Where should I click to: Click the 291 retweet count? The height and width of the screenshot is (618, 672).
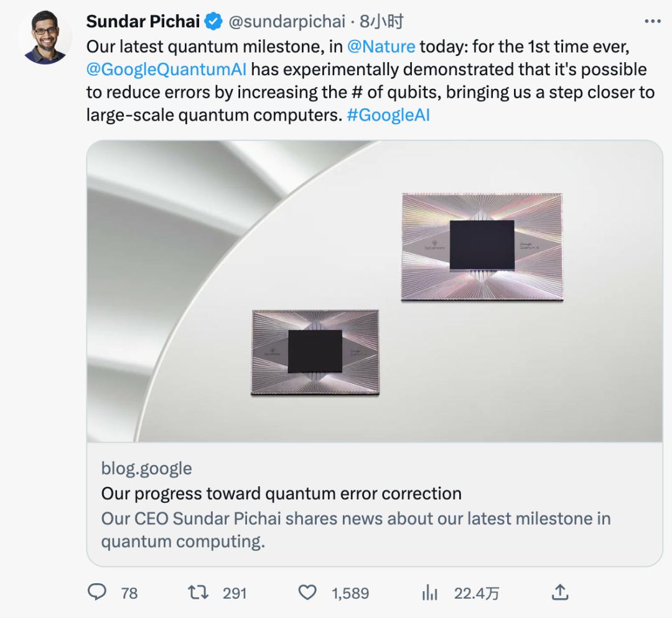[235, 593]
